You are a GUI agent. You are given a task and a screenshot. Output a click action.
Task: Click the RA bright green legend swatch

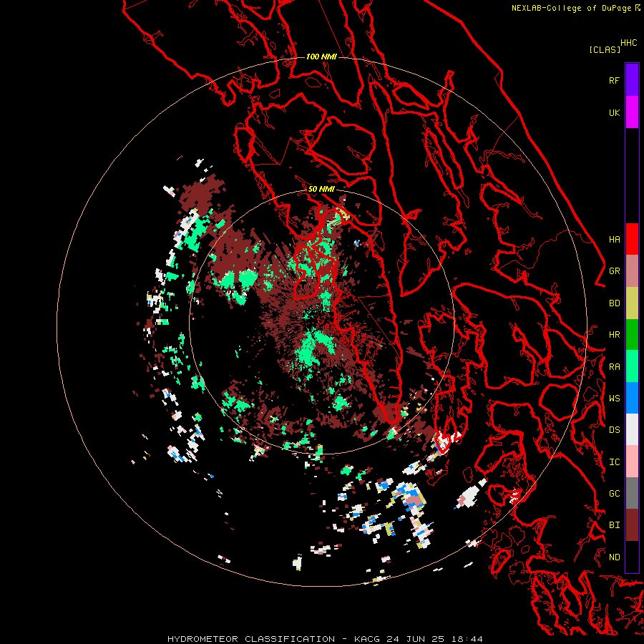tap(632, 366)
